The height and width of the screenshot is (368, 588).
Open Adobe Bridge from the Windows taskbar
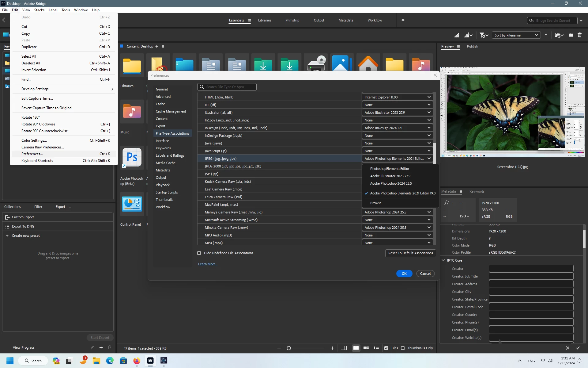click(150, 361)
